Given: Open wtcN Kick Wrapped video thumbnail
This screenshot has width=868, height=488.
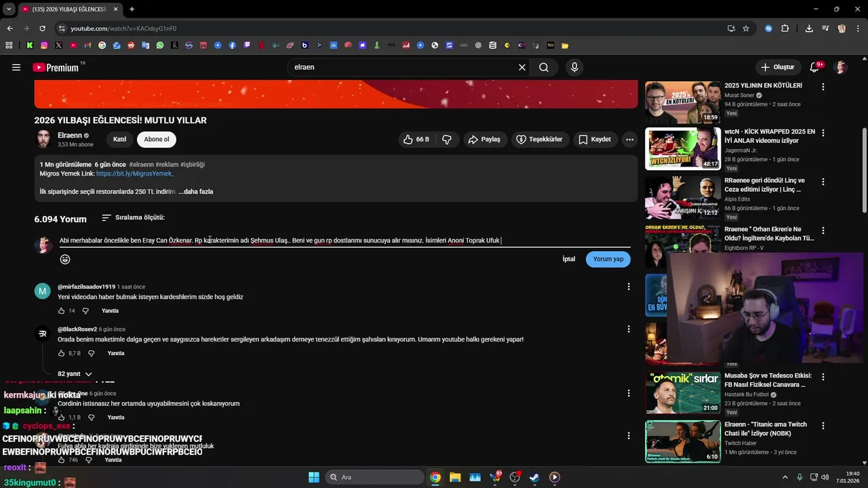Looking at the screenshot, I should pyautogui.click(x=683, y=148).
